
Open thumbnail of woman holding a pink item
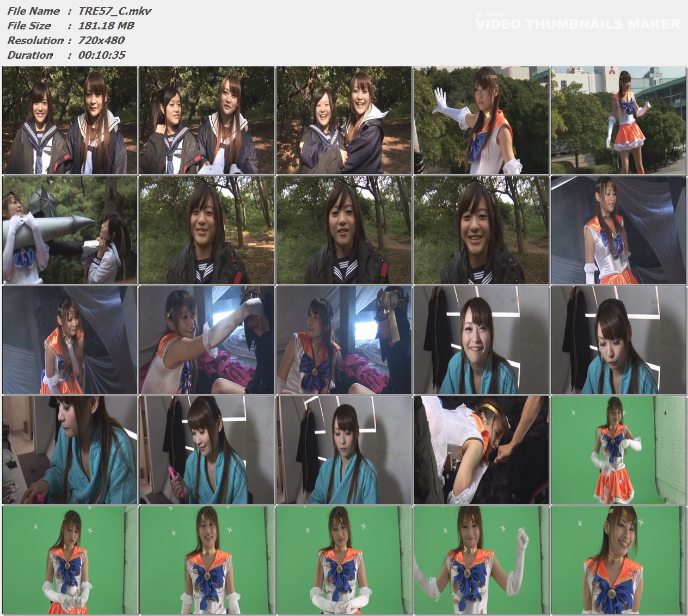[207, 450]
